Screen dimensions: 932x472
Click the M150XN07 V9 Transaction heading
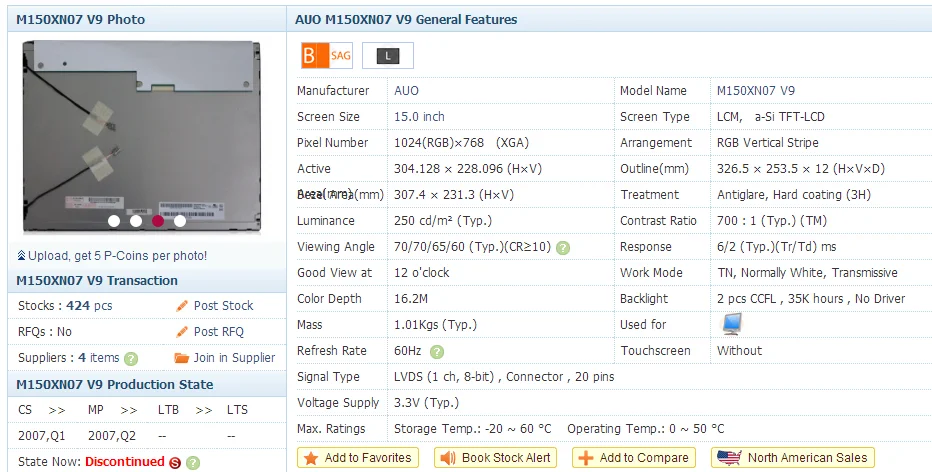(97, 281)
